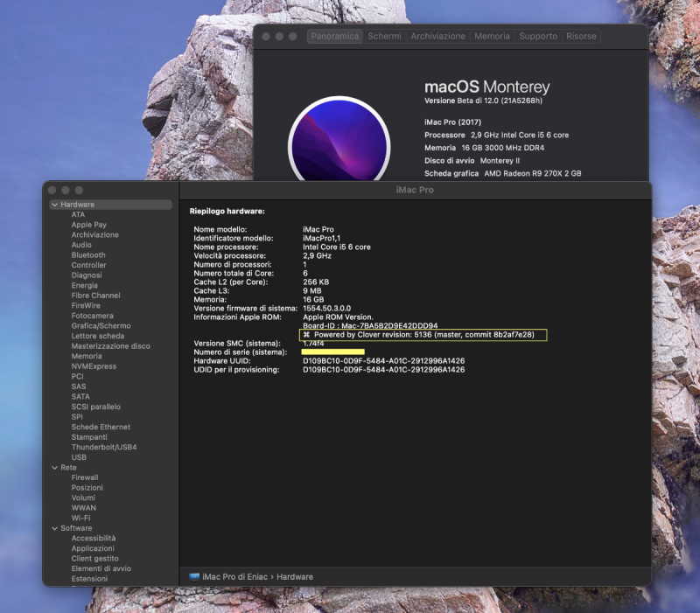Image resolution: width=700 pixels, height=613 pixels.
Task: Select the Rete category in the sidebar
Action: 68,468
